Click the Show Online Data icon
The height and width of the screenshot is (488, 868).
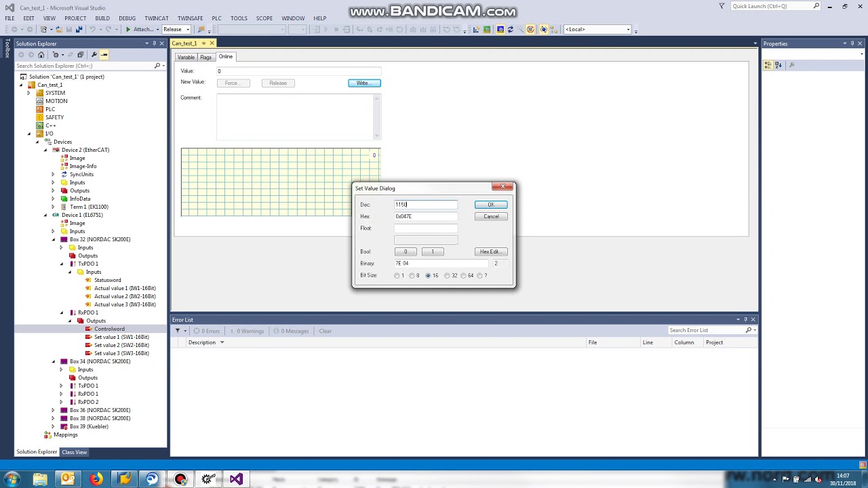(x=544, y=29)
